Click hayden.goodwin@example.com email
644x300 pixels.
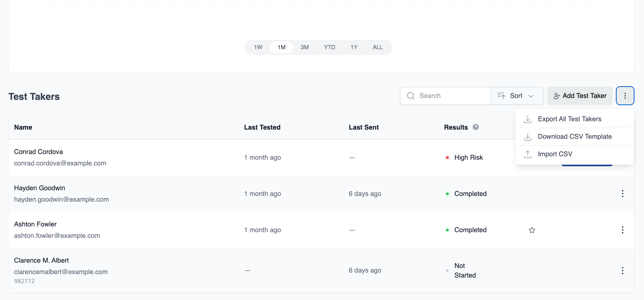[61, 199]
